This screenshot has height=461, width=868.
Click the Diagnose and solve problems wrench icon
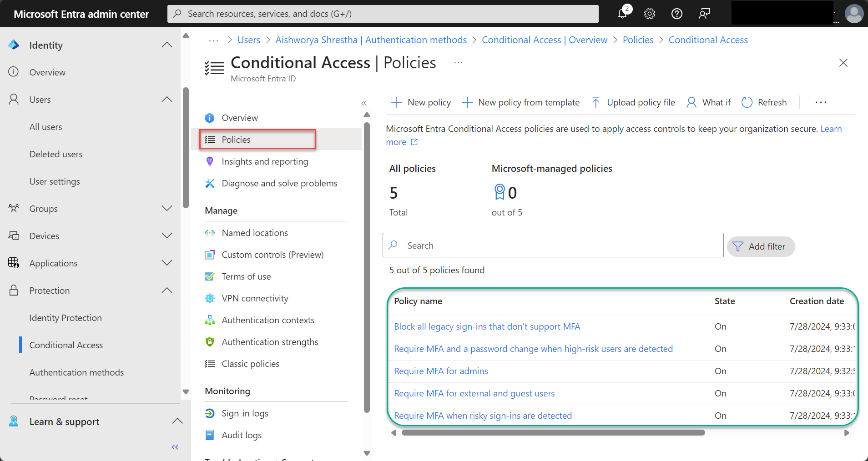(210, 183)
